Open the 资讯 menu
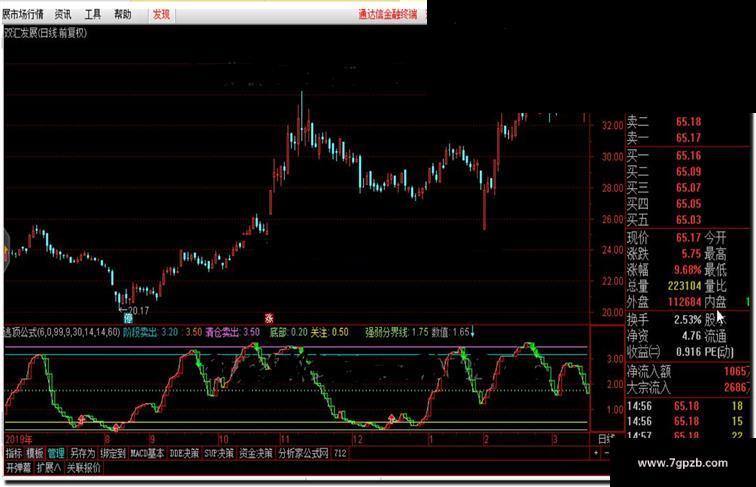 click(x=62, y=14)
